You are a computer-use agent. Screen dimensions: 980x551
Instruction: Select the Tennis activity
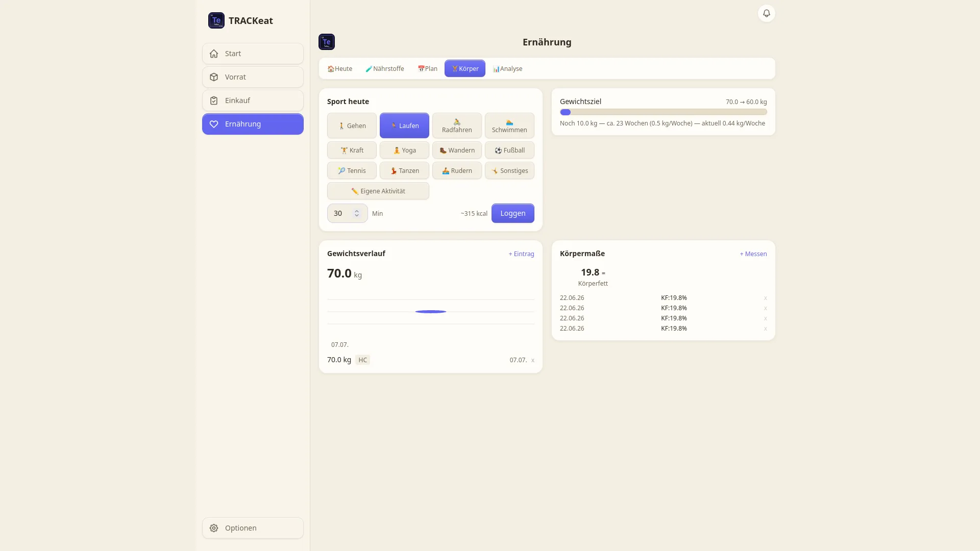pyautogui.click(x=352, y=170)
